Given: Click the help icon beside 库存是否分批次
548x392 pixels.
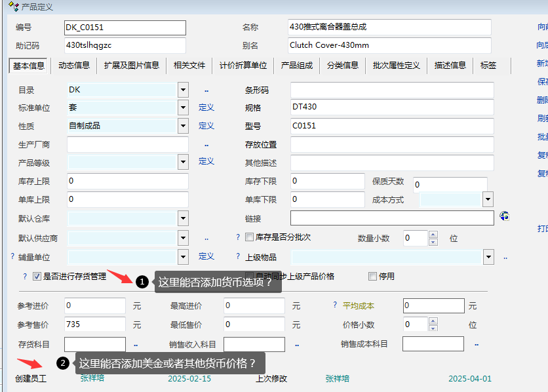Looking at the screenshot, I should [238, 237].
